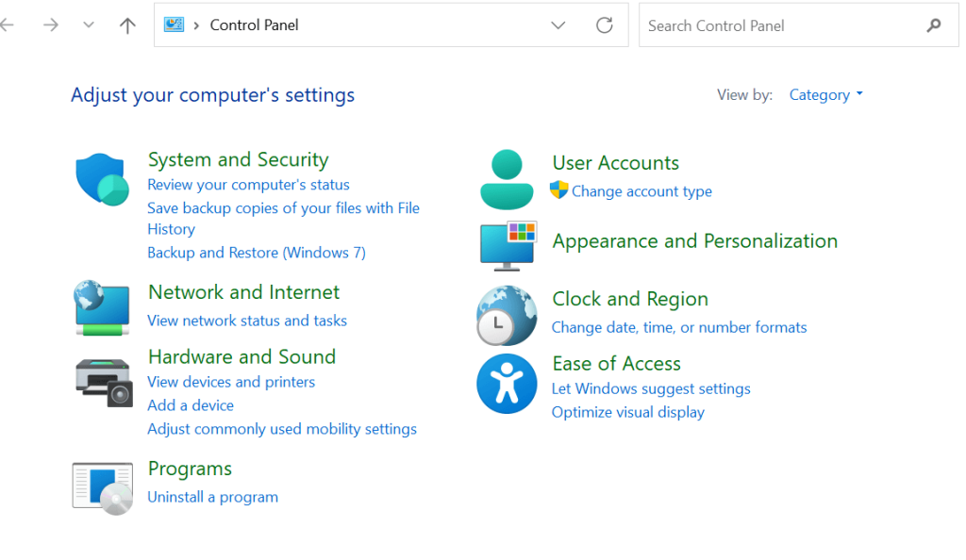The height and width of the screenshot is (560, 966).
Task: Expand the View by Category dropdown
Action: (825, 95)
